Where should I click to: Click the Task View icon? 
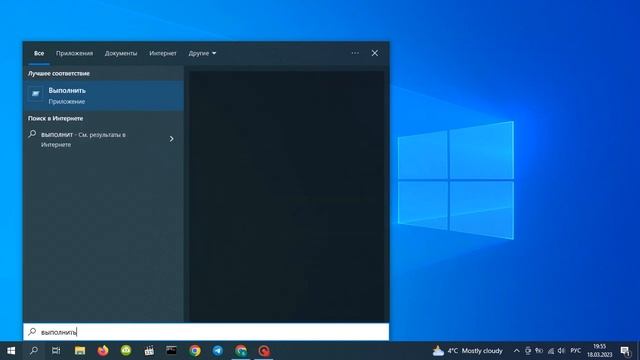(x=56, y=351)
